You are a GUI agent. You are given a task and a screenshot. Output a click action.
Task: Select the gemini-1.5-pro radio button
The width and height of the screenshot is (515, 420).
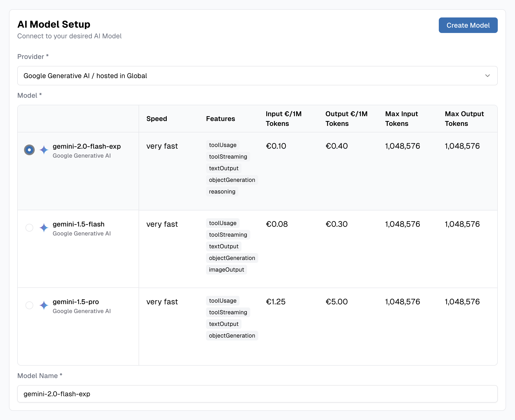29,305
